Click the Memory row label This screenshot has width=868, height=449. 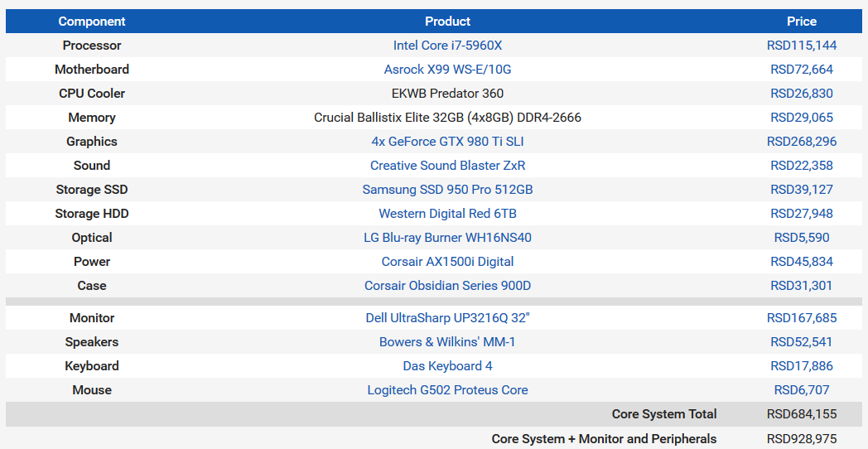tap(92, 118)
